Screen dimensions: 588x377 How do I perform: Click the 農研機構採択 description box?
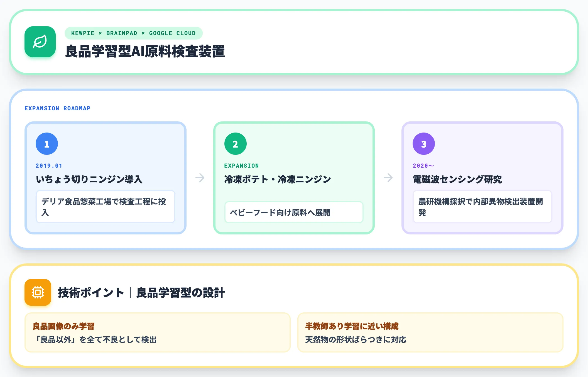[x=482, y=207]
